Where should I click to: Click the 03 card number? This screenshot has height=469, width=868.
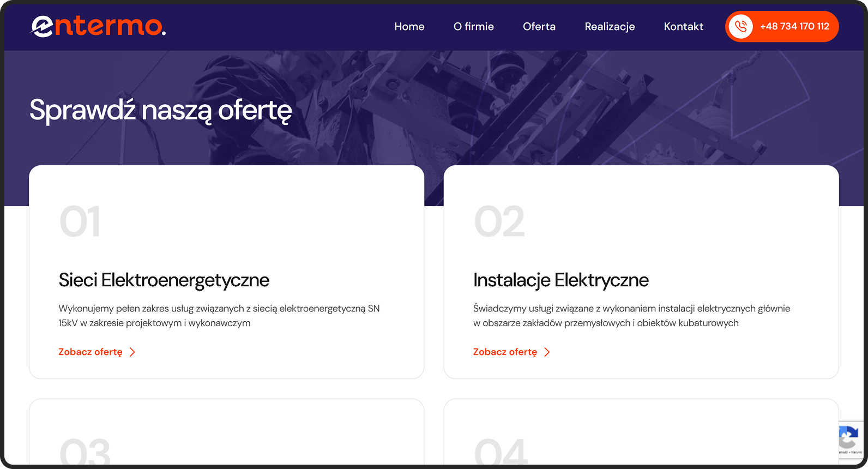(x=85, y=452)
